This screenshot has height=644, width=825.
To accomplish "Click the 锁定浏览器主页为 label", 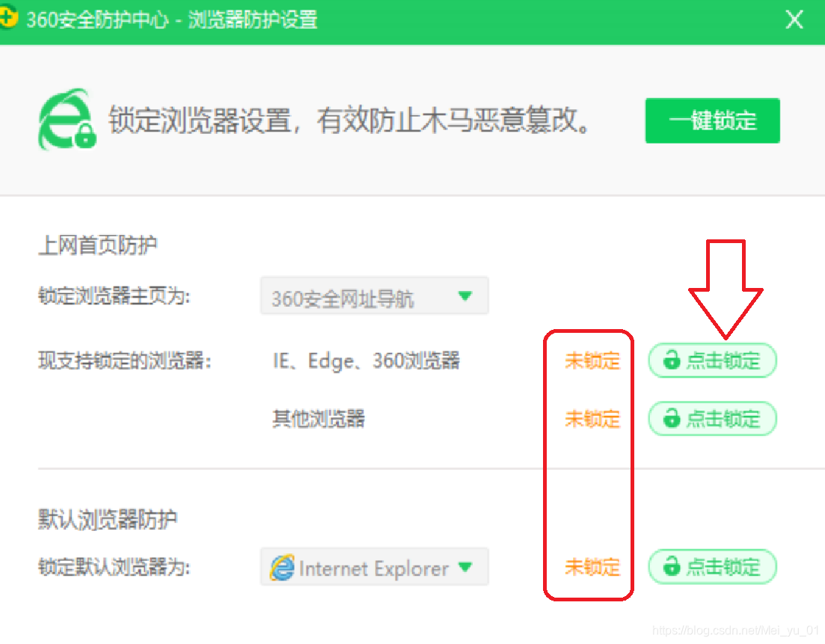I will [x=114, y=296].
